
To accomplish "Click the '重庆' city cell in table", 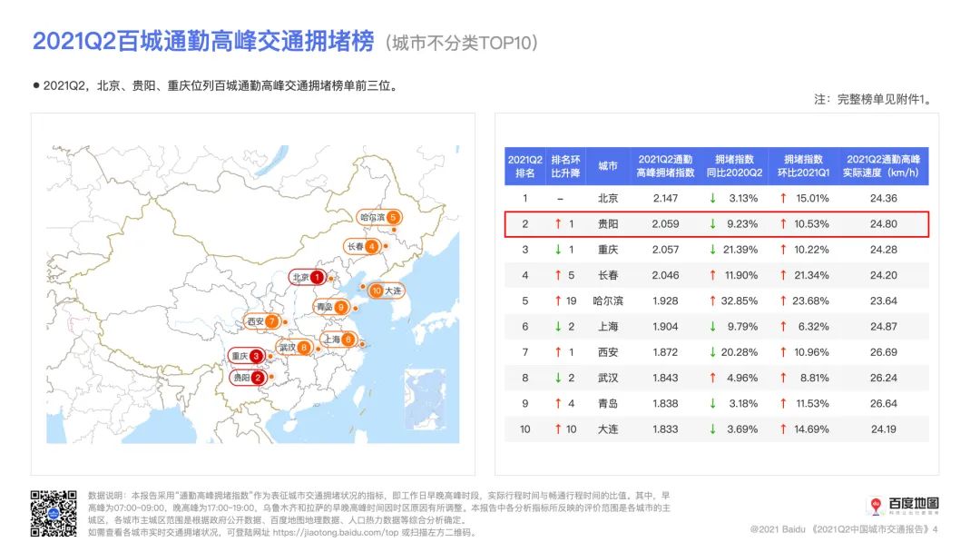I will click(x=607, y=250).
